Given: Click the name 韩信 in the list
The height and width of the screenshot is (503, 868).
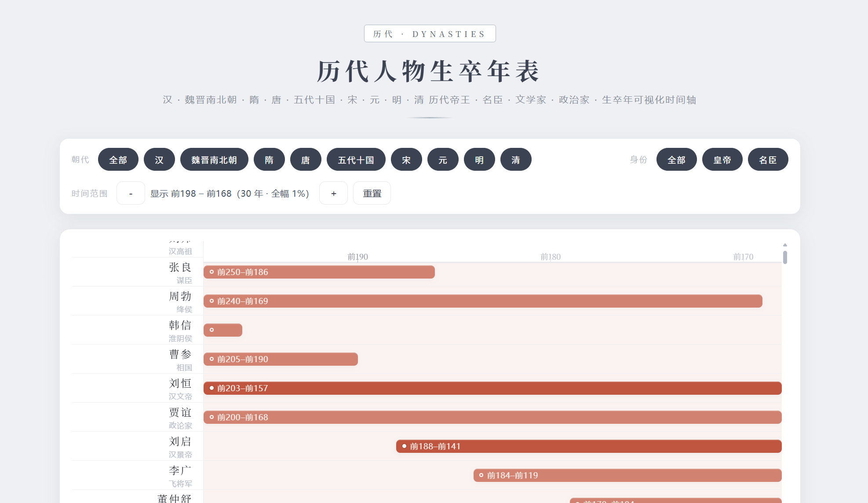Looking at the screenshot, I should [180, 325].
